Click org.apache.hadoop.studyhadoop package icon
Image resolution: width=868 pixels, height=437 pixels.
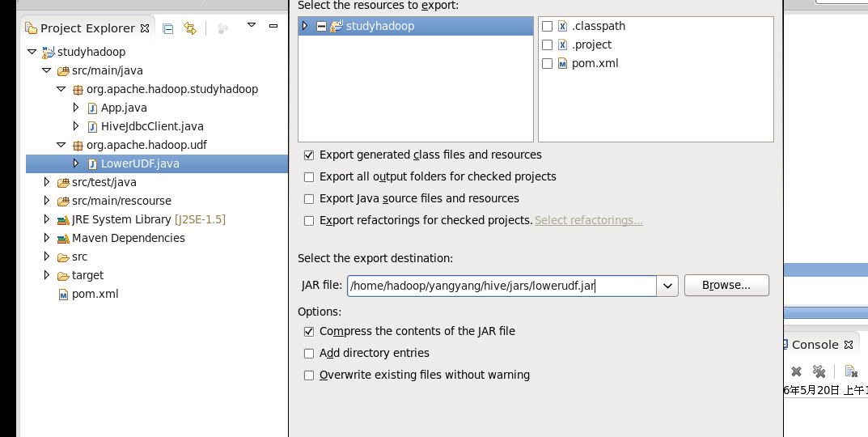click(x=78, y=90)
